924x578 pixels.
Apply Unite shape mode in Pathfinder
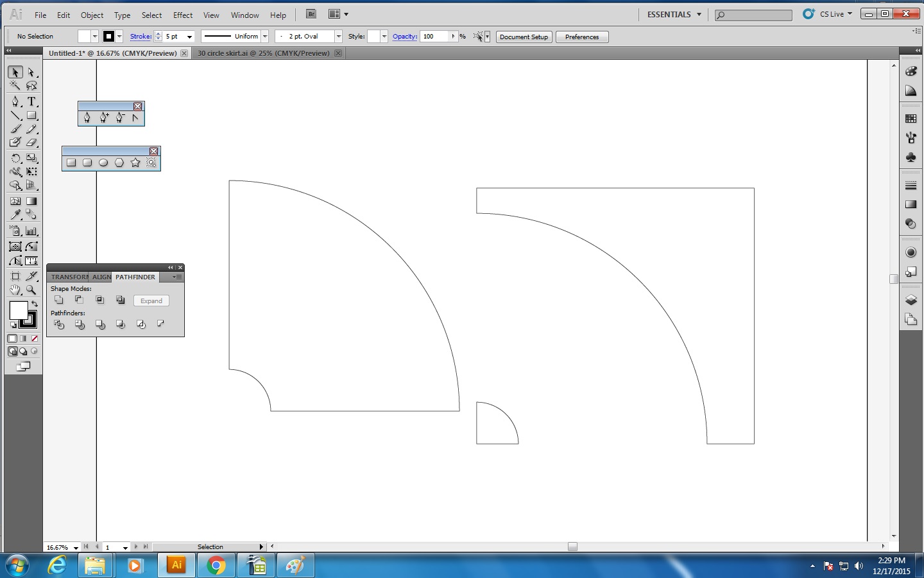[59, 300]
